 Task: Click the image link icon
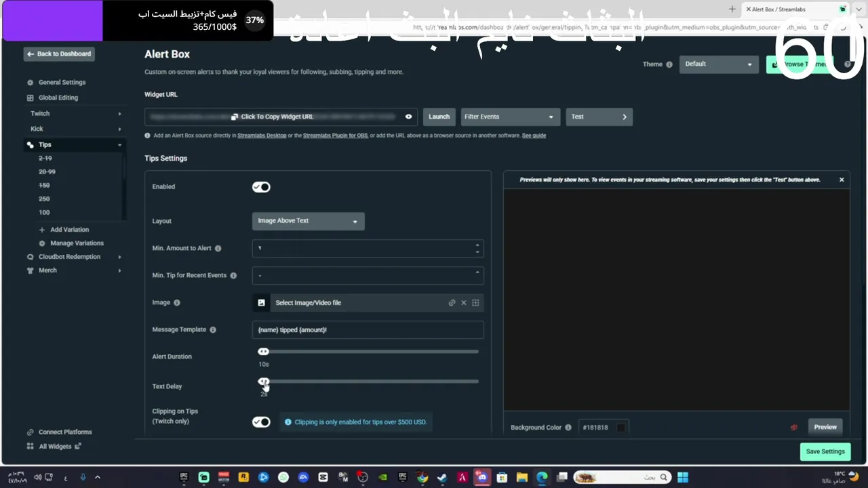click(x=452, y=303)
